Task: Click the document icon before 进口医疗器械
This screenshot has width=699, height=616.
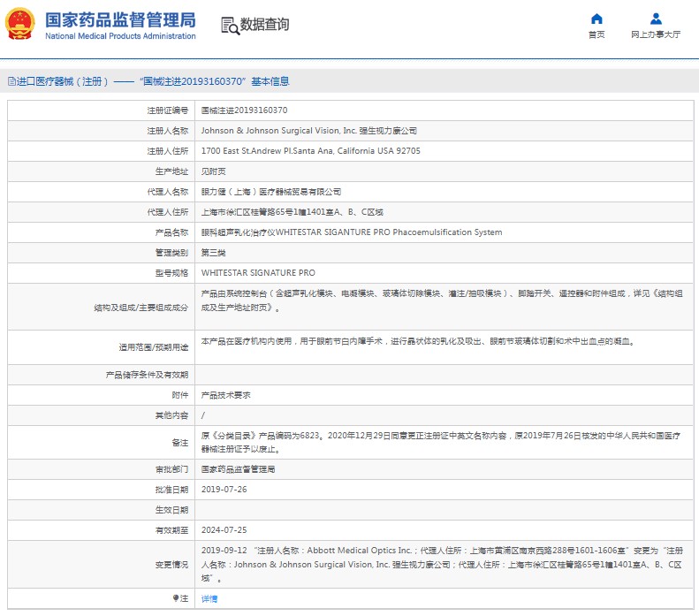Action: click(x=10, y=81)
